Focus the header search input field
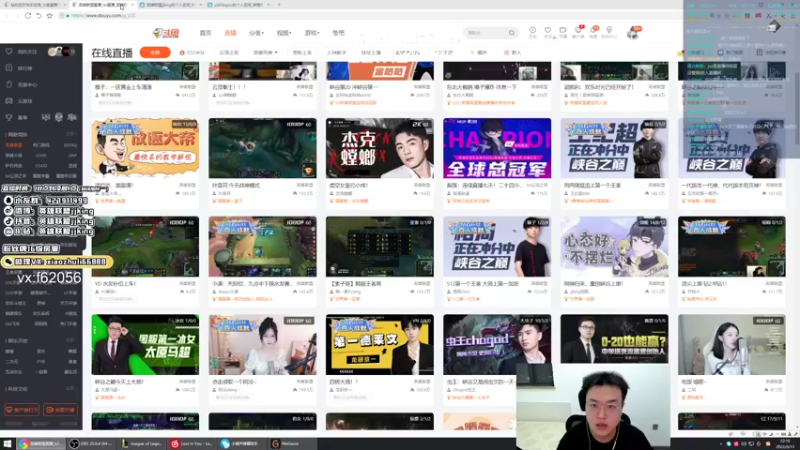The width and height of the screenshot is (800, 450). click(x=486, y=33)
